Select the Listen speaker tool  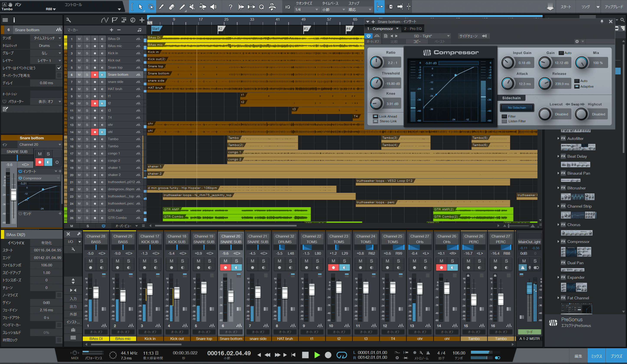point(213,7)
